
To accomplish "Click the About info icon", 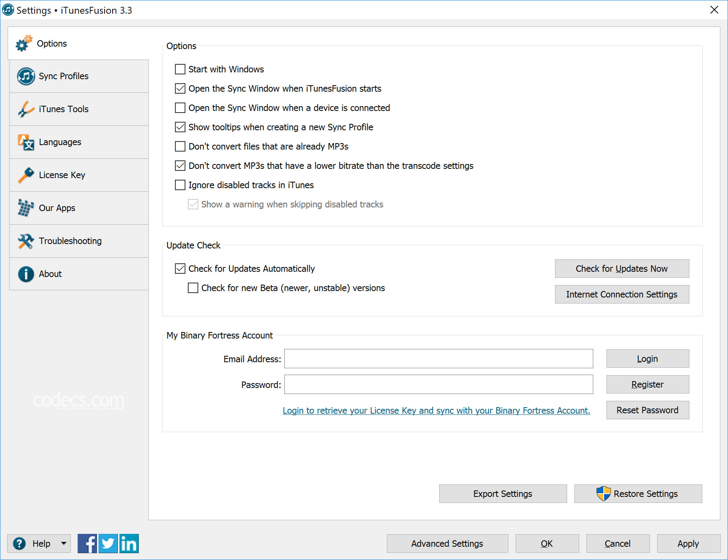I will pyautogui.click(x=26, y=274).
